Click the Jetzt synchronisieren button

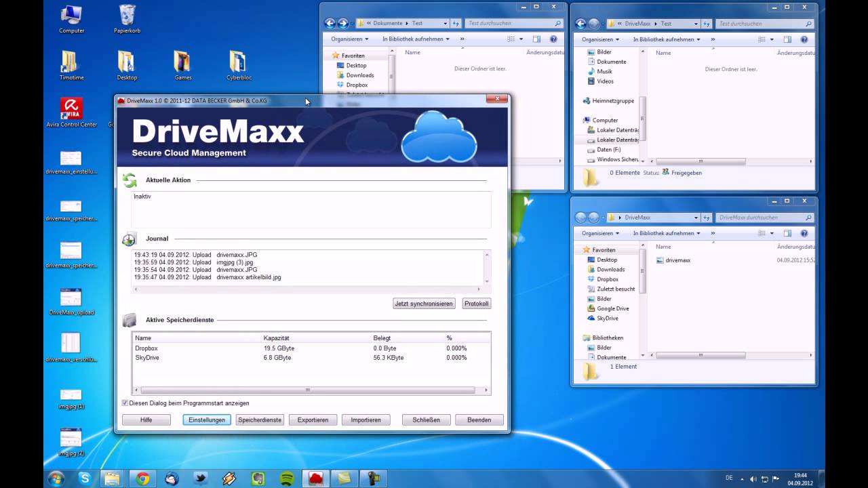click(x=424, y=304)
